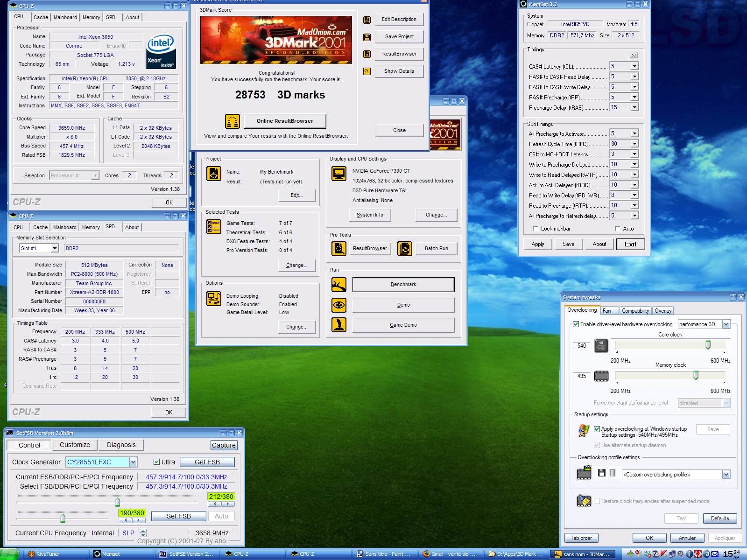Delete overclocking profile with trash icon
This screenshot has height=560, width=747.
click(613, 473)
